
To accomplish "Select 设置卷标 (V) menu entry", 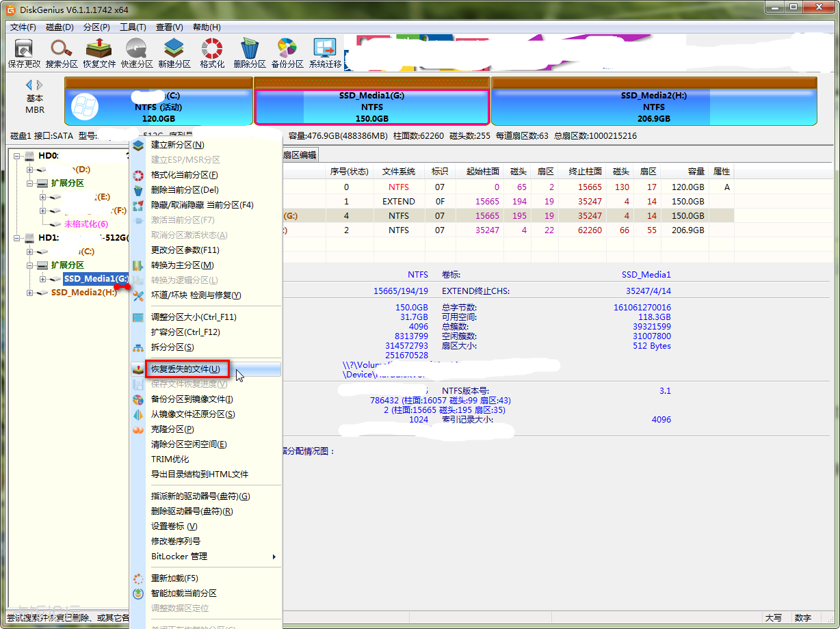I will pos(206,526).
